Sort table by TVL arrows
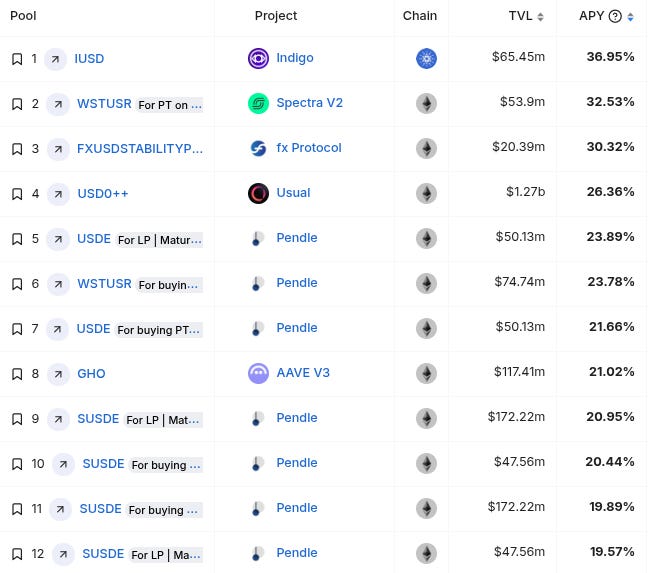The width and height of the screenshot is (648, 573). coord(540,17)
